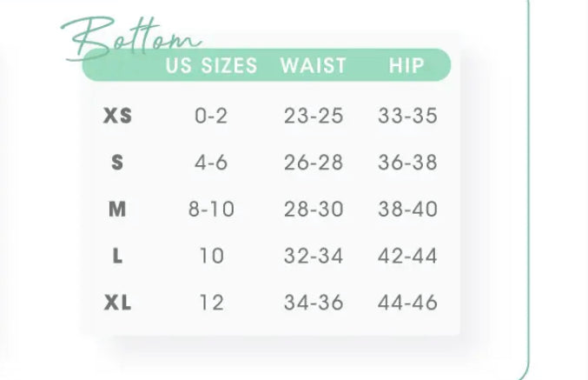Click the 26-28 waist measurement
Screen dimensions: 588x380
point(314,163)
